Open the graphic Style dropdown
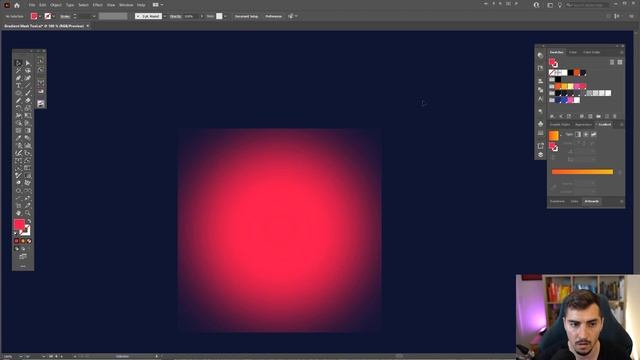The height and width of the screenshot is (360, 640). 225,16
